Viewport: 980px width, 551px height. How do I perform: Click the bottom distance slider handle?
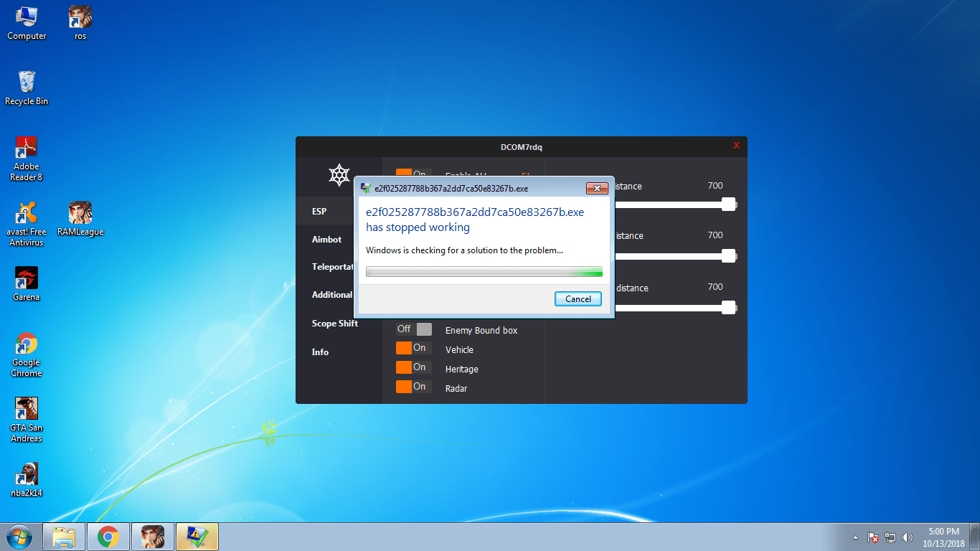coord(729,308)
